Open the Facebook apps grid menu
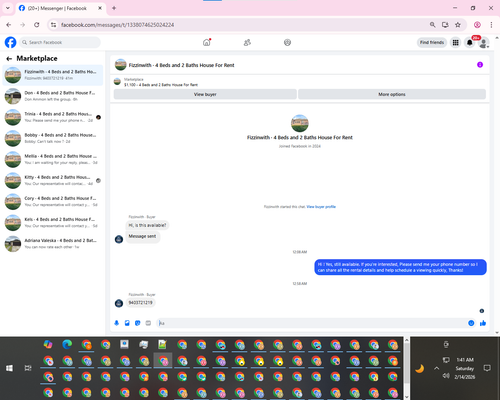500x400 pixels. point(455,42)
